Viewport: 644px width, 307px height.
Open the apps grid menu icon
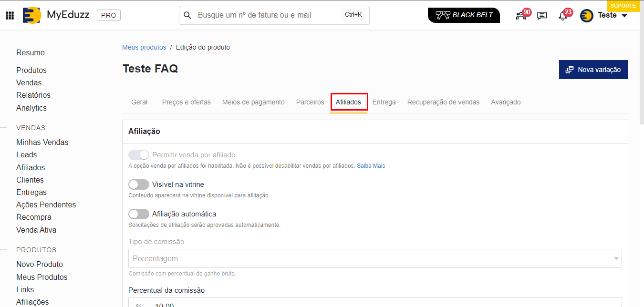pos(10,15)
